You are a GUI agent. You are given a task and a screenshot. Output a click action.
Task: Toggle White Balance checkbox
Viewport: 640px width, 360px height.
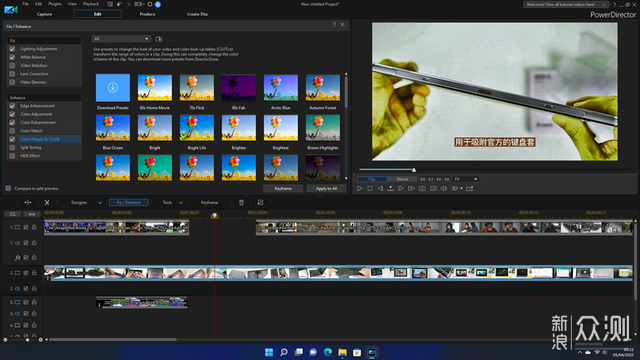coord(12,57)
